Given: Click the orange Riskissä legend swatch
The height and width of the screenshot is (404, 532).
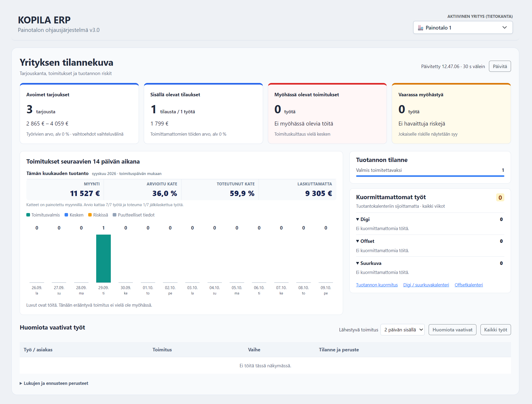Looking at the screenshot, I should [x=90, y=215].
